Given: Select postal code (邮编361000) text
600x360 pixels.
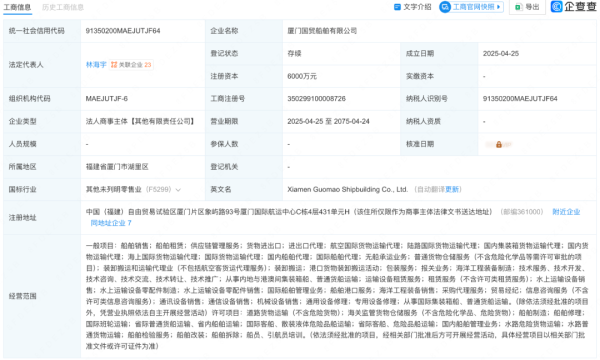Looking at the screenshot, I should pyautogui.click(x=522, y=212).
